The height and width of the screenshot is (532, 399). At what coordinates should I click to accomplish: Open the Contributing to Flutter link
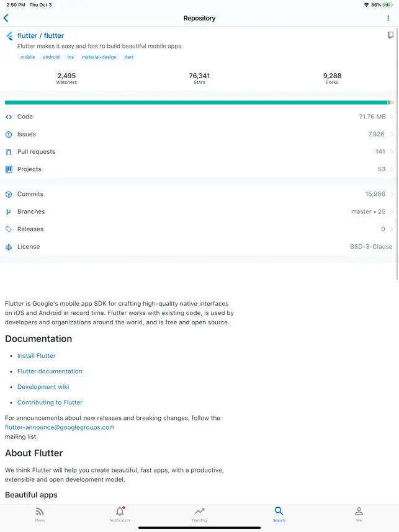pos(50,402)
